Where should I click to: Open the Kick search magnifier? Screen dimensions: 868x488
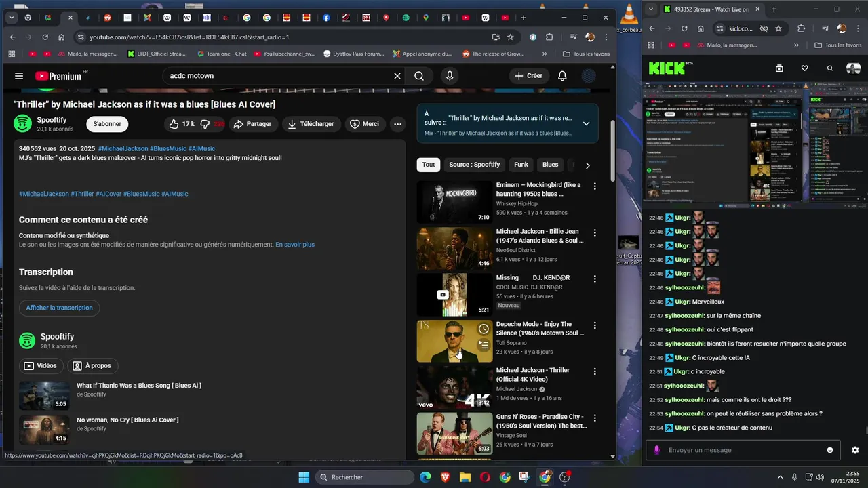(830, 68)
